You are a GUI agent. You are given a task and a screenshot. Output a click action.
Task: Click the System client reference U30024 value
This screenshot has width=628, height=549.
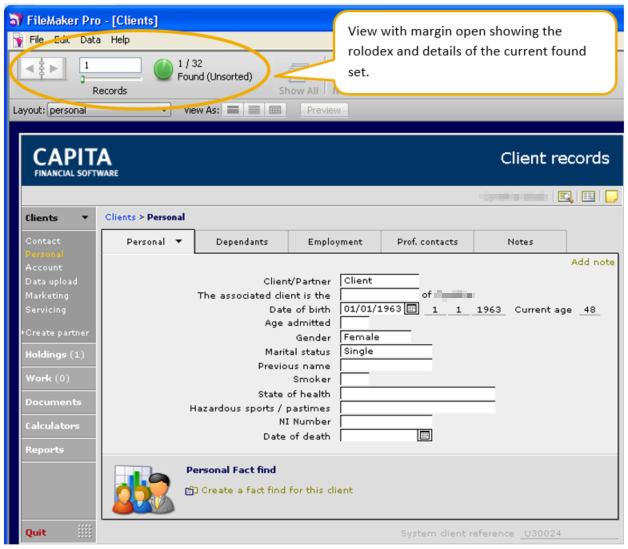(x=543, y=533)
